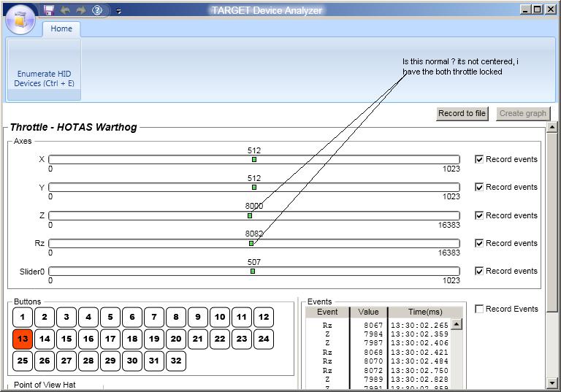Toggle Record events for Z axis
This screenshot has height=392, width=561.
479,215
